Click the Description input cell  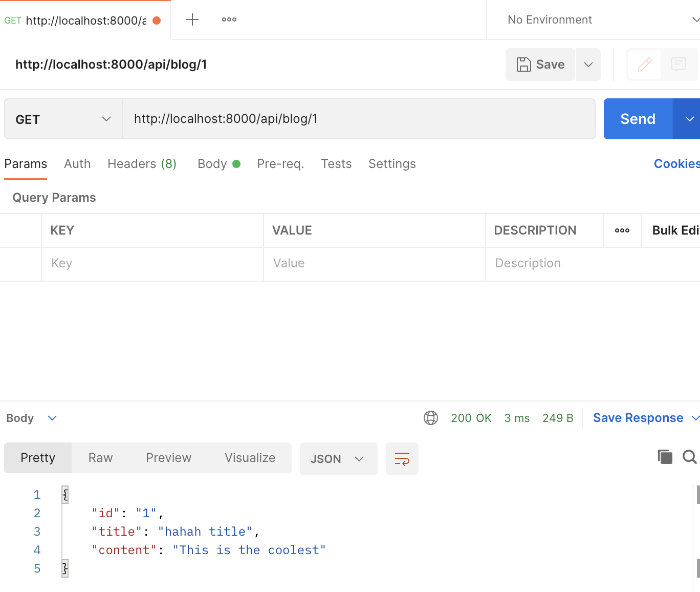pos(593,264)
